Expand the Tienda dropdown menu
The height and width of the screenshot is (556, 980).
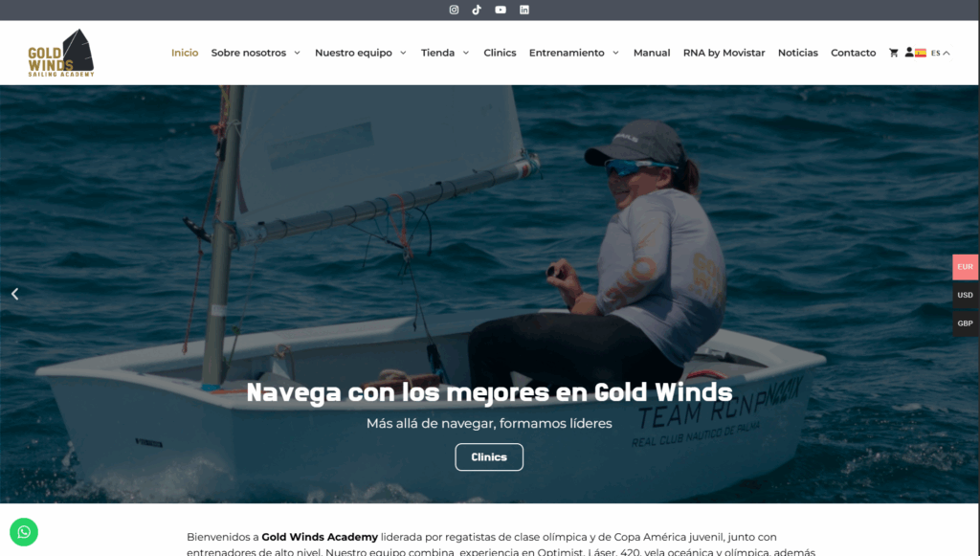click(445, 53)
